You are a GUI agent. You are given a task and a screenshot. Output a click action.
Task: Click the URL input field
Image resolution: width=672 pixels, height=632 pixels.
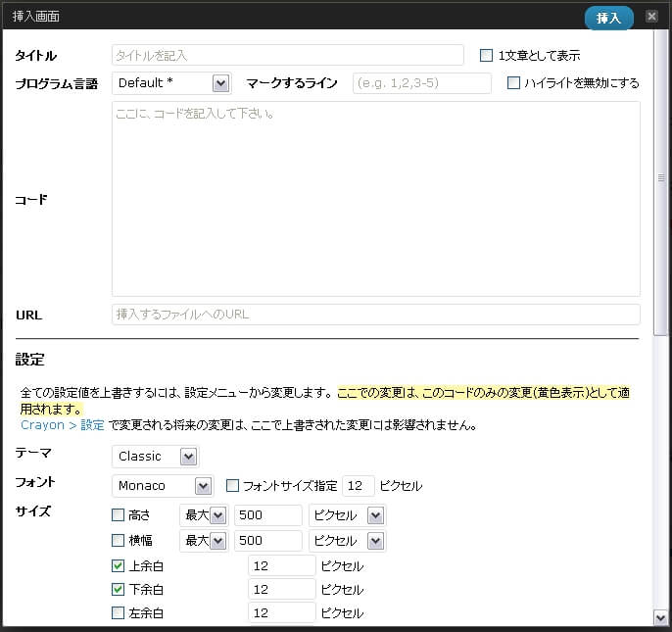376,315
